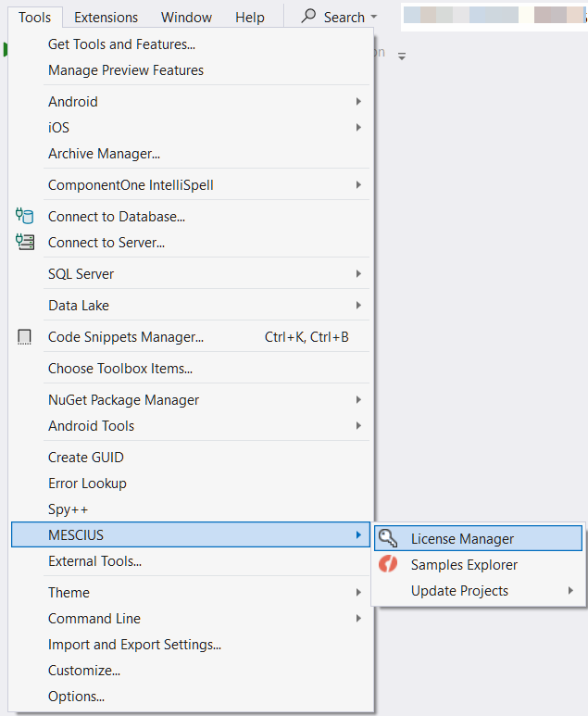This screenshot has width=588, height=716.
Task: Click the Samples Explorer red icon
Action: (x=389, y=565)
